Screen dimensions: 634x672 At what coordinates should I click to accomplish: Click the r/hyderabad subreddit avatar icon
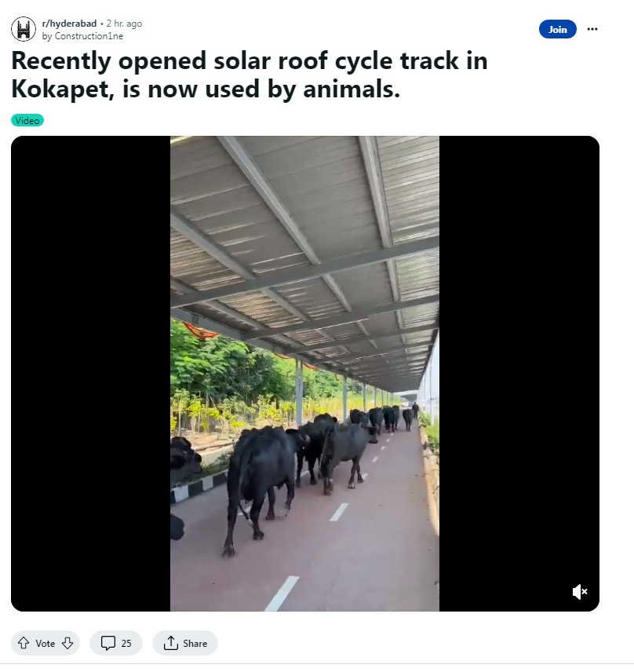[24, 29]
